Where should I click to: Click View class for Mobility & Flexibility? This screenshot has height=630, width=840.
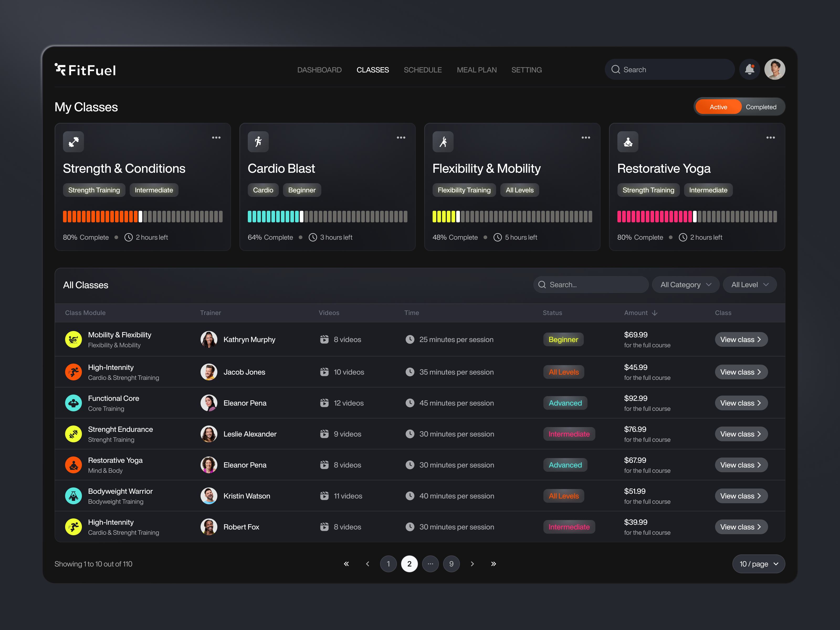pyautogui.click(x=741, y=339)
